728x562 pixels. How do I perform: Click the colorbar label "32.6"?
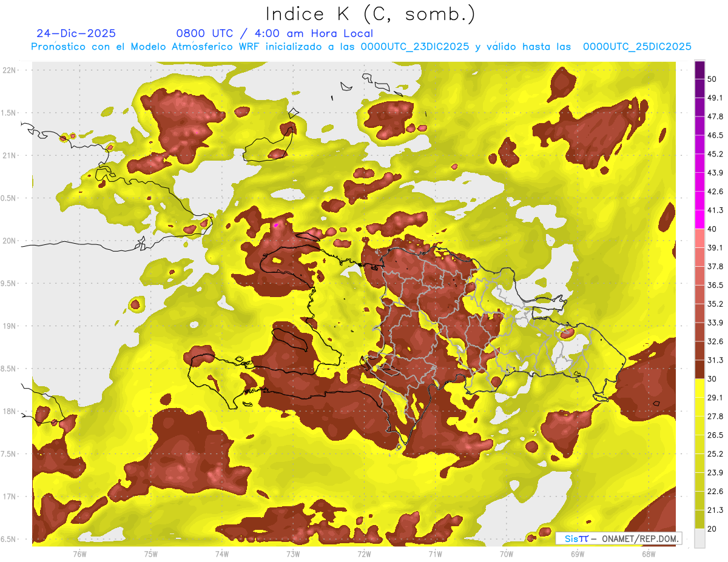click(715, 341)
